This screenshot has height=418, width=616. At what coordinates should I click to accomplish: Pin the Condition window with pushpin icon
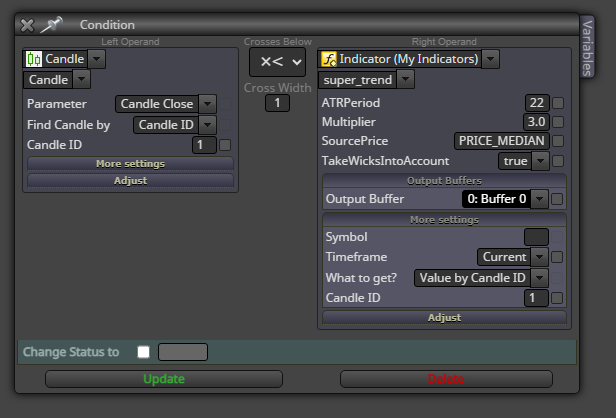click(52, 24)
